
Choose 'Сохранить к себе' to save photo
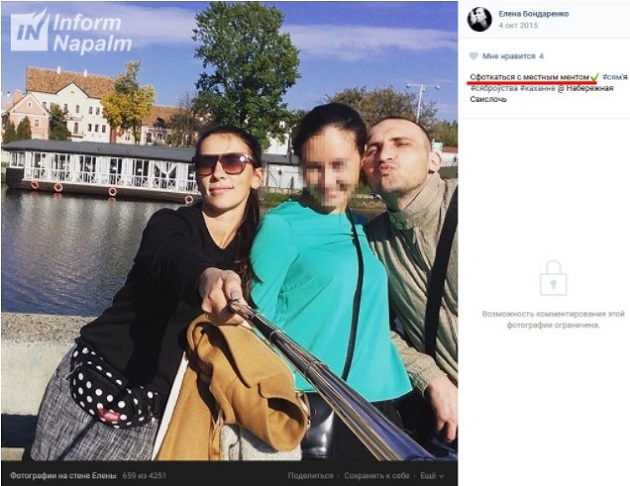[x=376, y=476]
